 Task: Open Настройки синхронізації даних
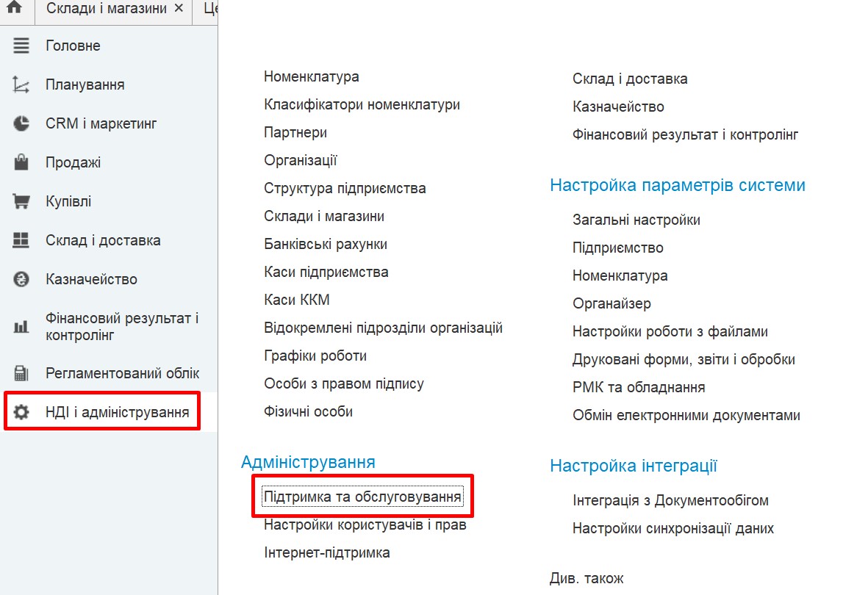click(673, 528)
